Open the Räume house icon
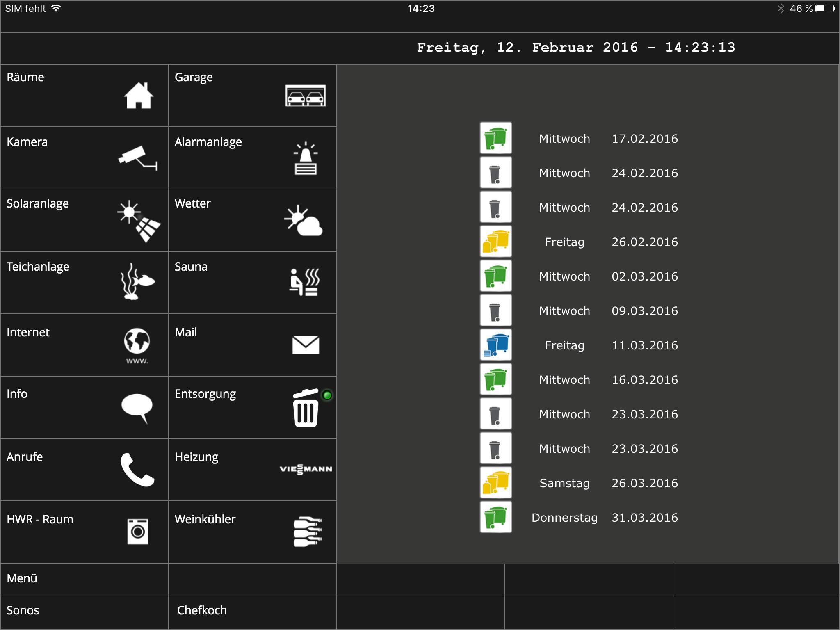Screen dimensions: 840x630 139,96
